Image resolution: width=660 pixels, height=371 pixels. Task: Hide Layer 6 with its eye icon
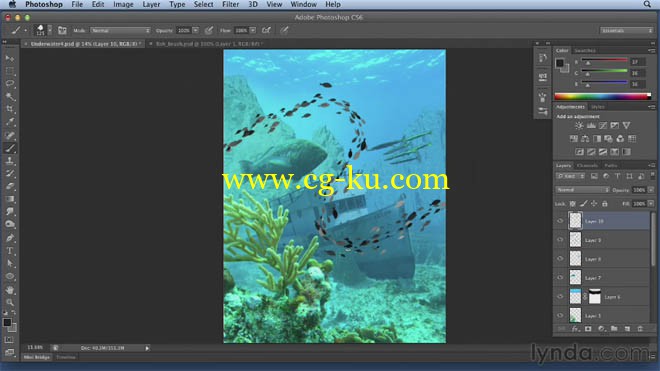click(560, 296)
